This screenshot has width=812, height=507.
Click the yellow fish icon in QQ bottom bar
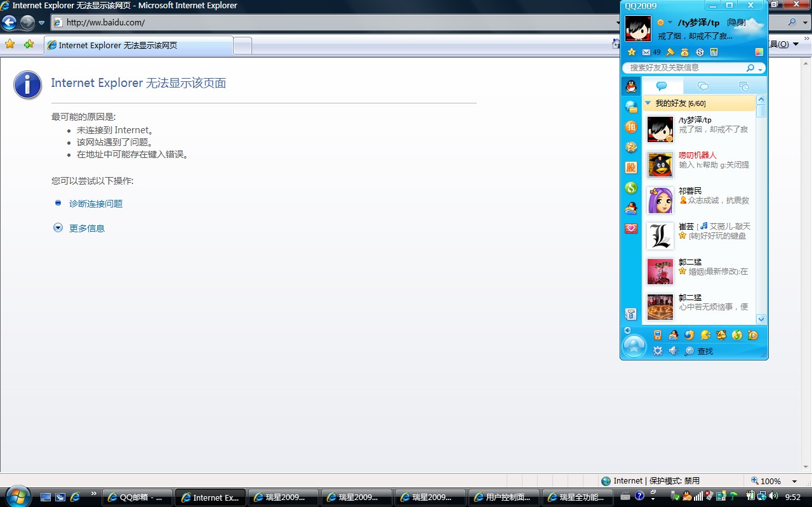705,335
